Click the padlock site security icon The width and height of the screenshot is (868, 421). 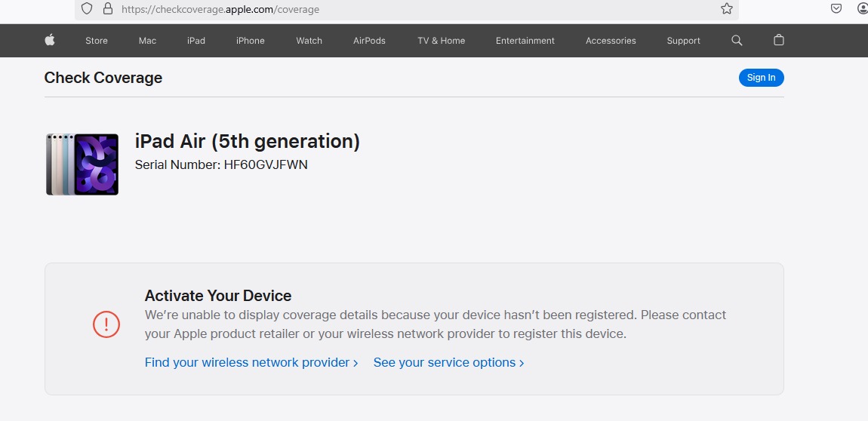[x=108, y=9]
